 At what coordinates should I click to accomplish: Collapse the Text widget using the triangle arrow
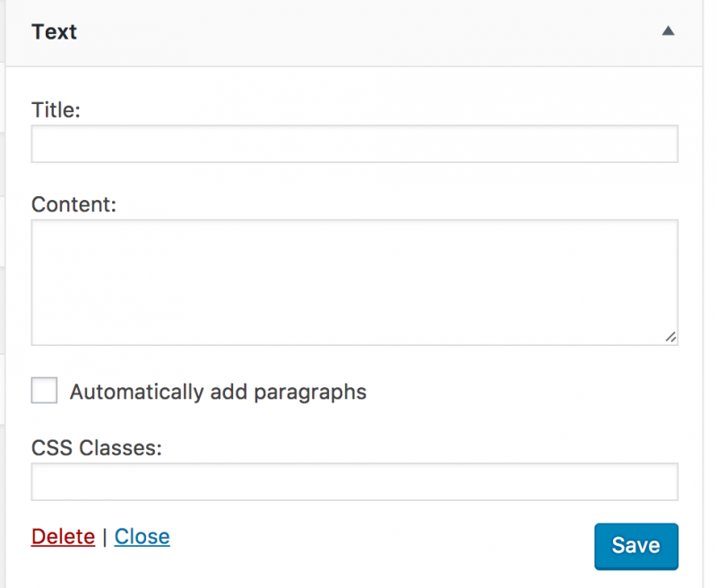[x=667, y=31]
